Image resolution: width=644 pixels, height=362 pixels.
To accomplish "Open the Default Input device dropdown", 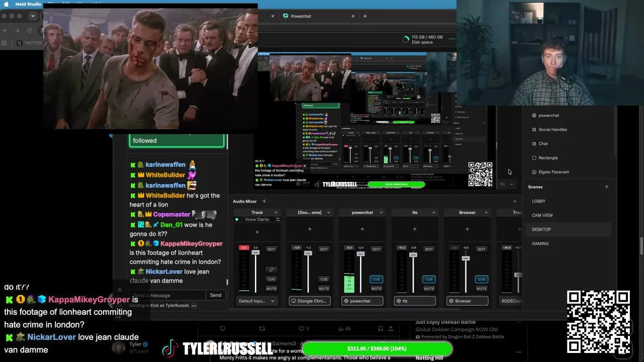I will pyautogui.click(x=257, y=301).
